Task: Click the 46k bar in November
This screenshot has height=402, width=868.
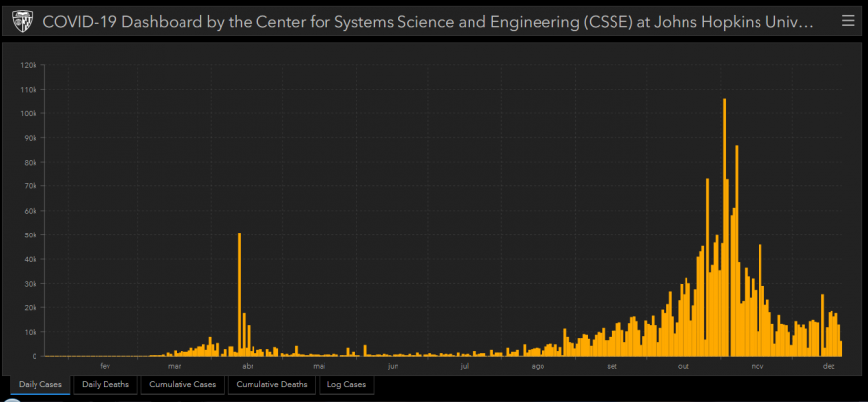Action: click(760, 301)
